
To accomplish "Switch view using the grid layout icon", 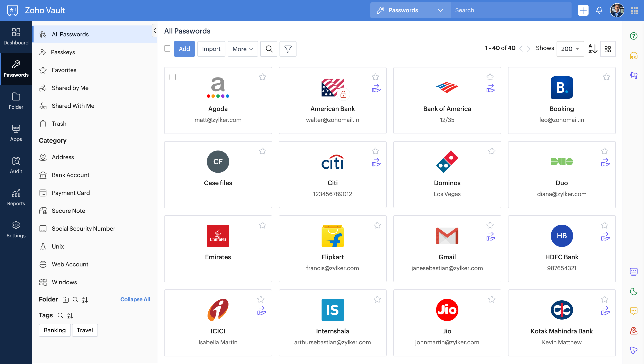I will (608, 49).
